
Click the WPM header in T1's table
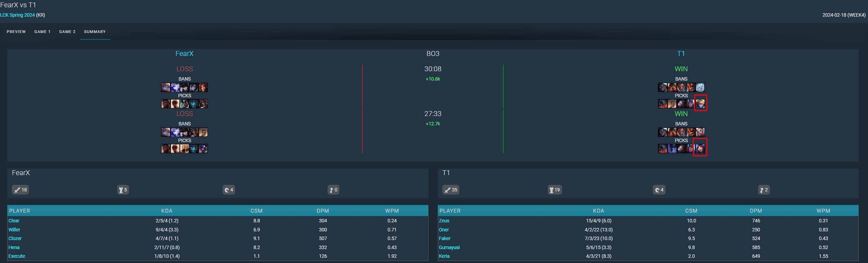point(823,211)
